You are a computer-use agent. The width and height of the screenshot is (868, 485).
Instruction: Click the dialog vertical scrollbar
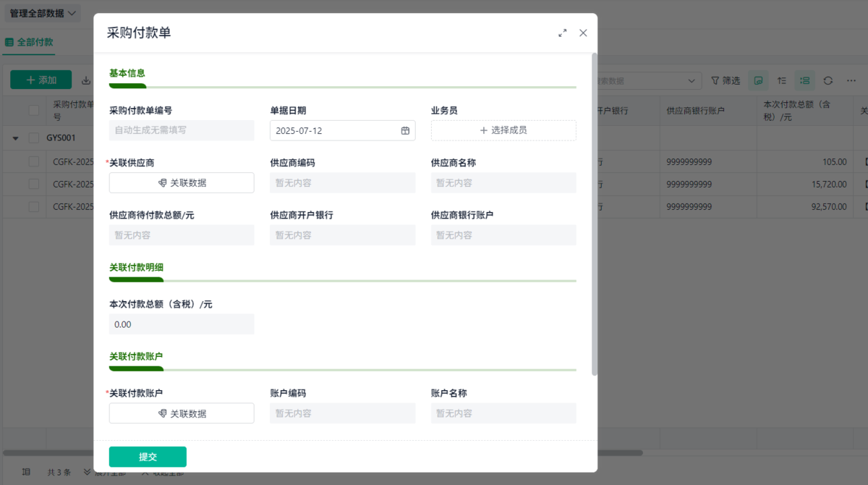pyautogui.click(x=595, y=214)
